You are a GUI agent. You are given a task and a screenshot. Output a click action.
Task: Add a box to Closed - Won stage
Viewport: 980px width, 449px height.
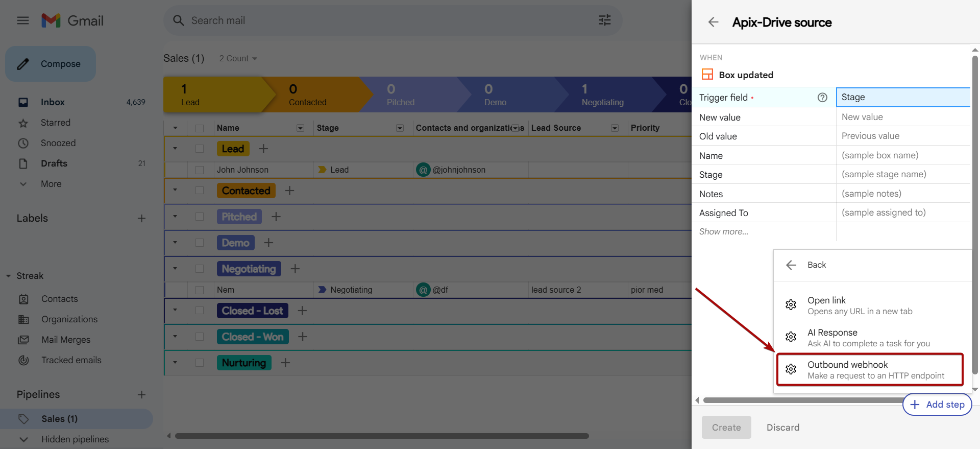coord(303,337)
